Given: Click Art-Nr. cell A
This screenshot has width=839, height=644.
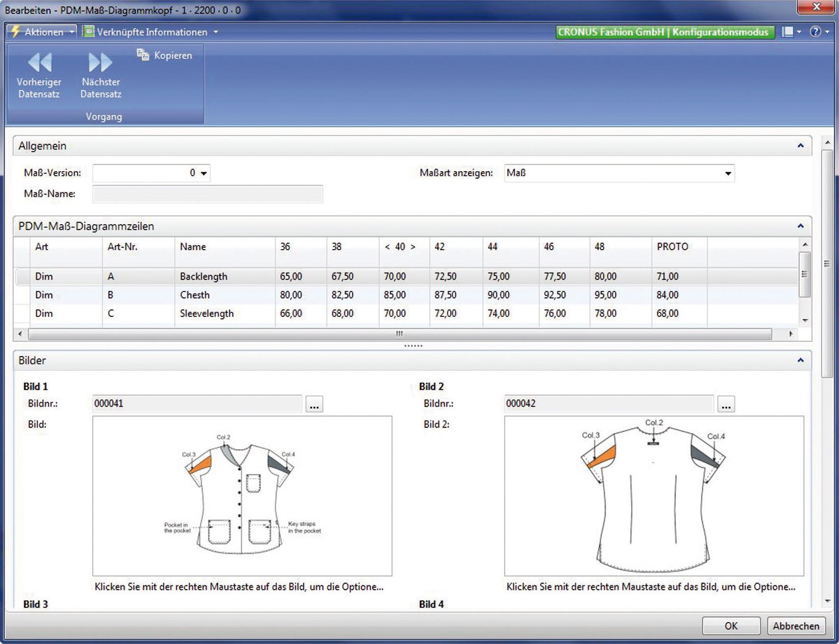Looking at the screenshot, I should [x=139, y=276].
